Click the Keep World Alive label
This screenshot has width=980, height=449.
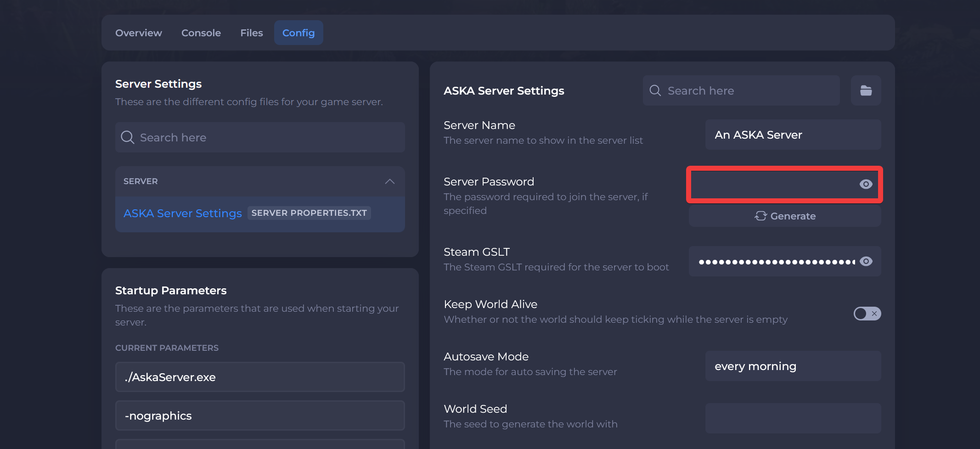[x=490, y=304]
